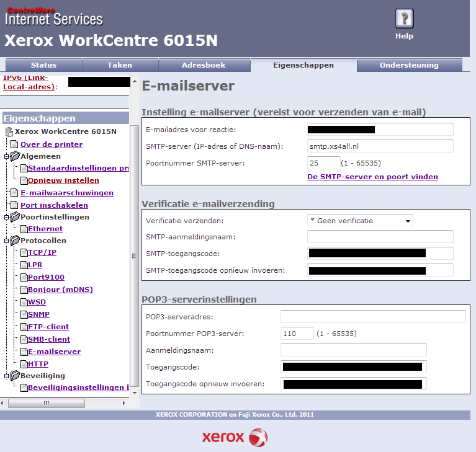476x452 pixels.
Task: Click the folder icon for Beveiliging
Action: click(x=15, y=376)
